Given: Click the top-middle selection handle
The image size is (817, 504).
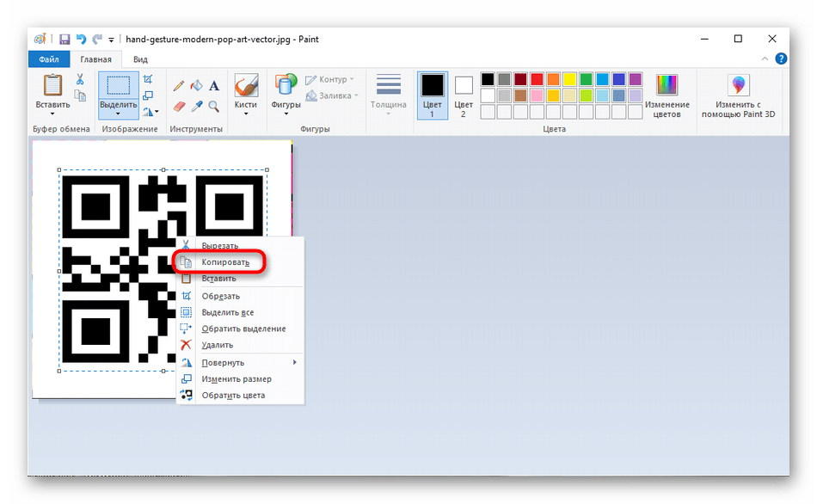Looking at the screenshot, I should 163,170.
